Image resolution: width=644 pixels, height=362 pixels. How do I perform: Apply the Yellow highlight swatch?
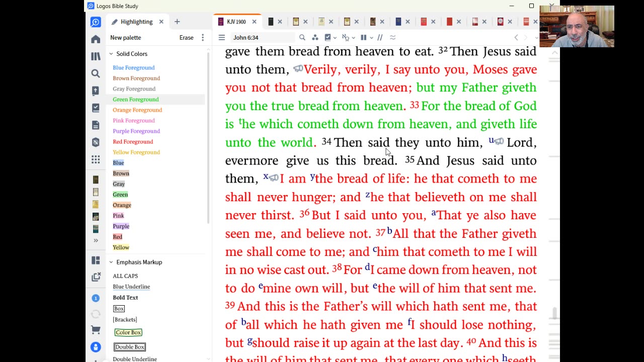[x=121, y=247]
